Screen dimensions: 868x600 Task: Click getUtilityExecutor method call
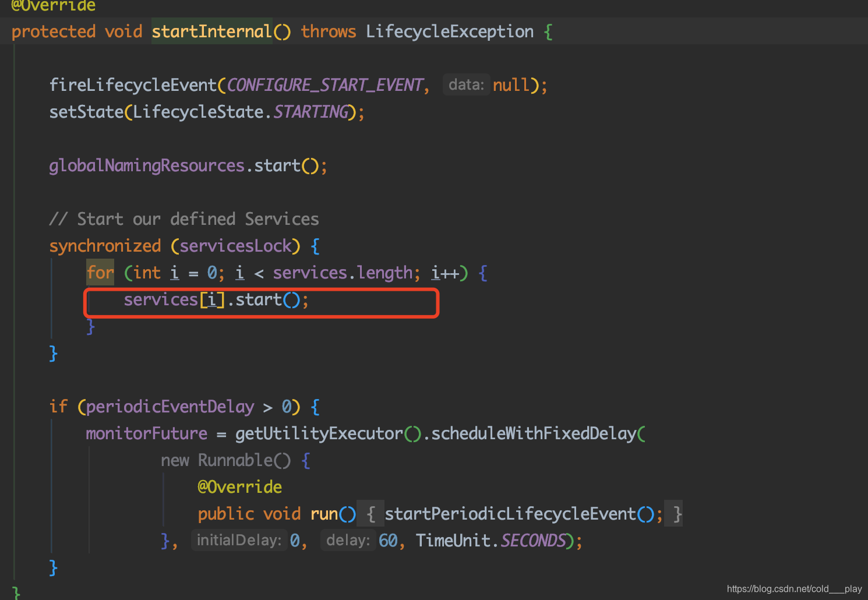[x=319, y=433]
